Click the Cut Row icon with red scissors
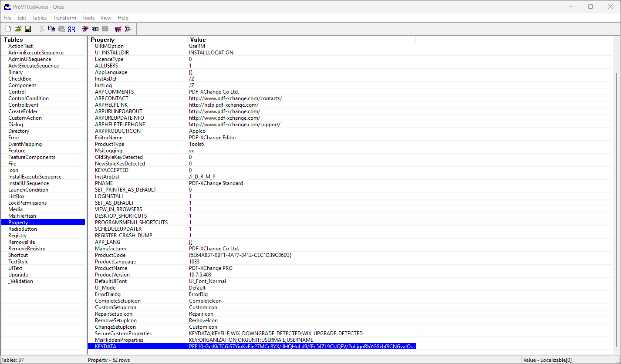Viewport: 621px width, 364px height. click(x=85, y=29)
